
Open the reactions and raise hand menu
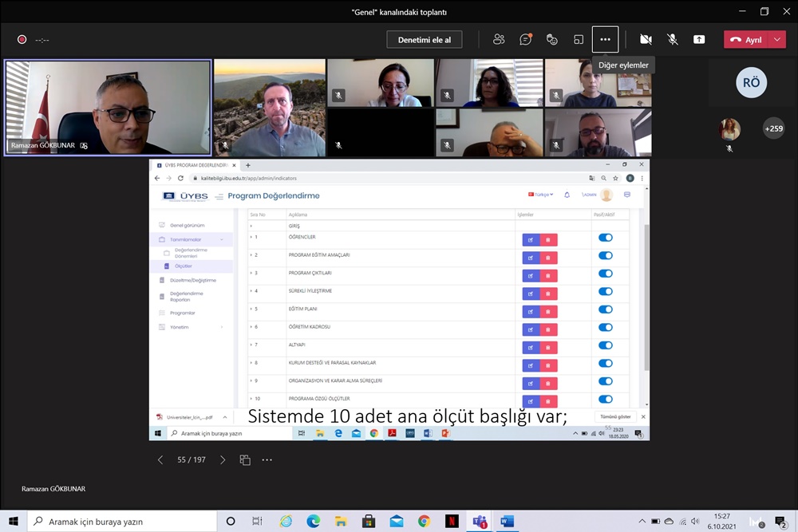pyautogui.click(x=551, y=39)
